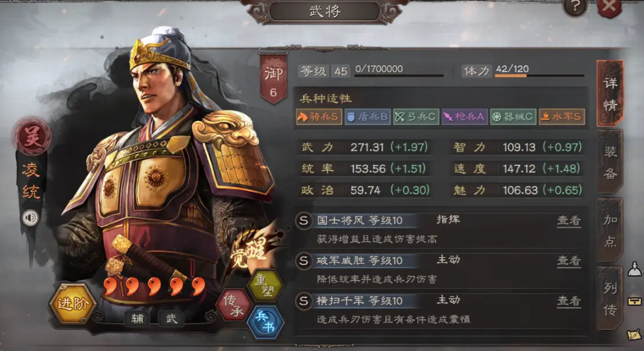View details of skill 国士将风 via 查看
Viewport: 644px width, 351px height.
click(x=569, y=221)
